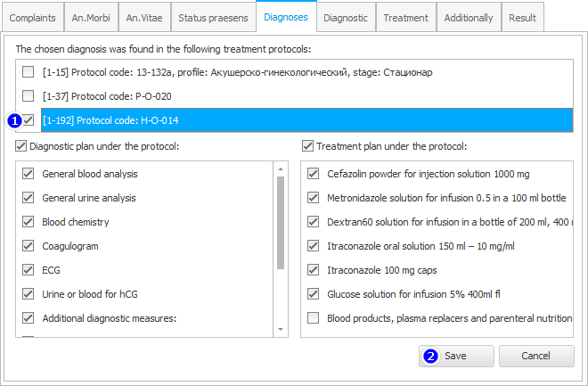Click Metronidazole solution for infusion text
The image size is (588, 386).
[446, 198]
